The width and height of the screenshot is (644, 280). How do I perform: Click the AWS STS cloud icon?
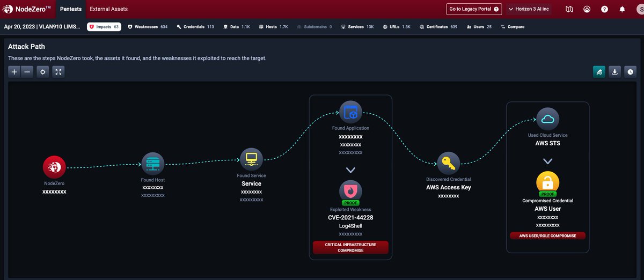point(548,119)
